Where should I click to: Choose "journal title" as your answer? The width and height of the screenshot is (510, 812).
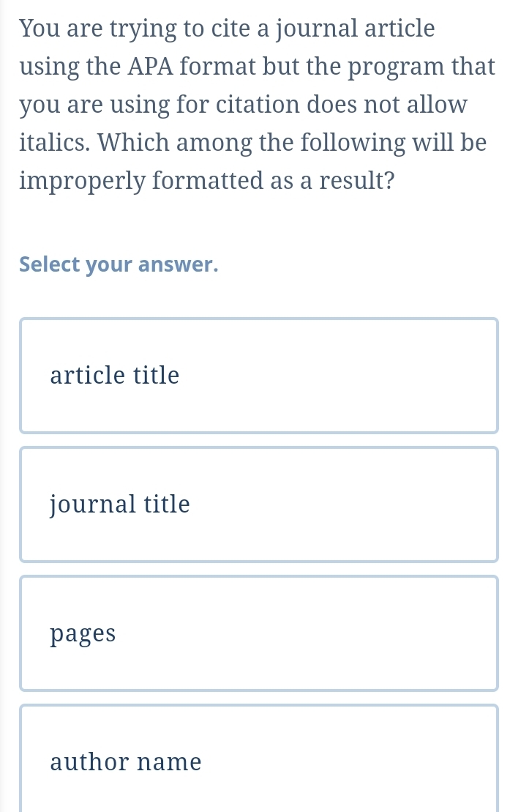point(259,504)
